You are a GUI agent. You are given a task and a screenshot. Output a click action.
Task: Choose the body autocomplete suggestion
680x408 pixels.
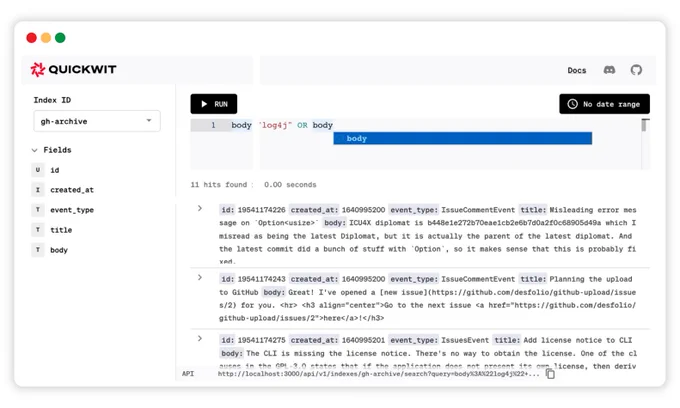coord(462,138)
